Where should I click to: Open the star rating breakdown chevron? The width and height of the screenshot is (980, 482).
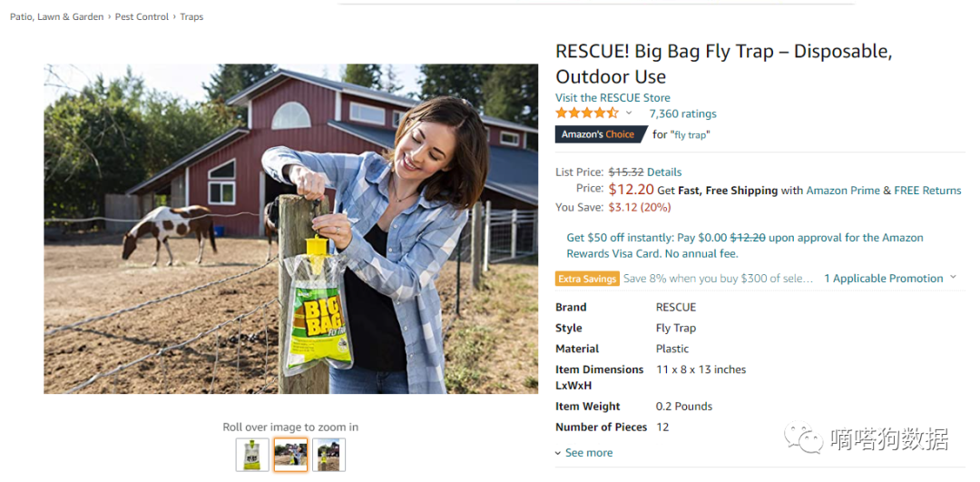pos(629,113)
